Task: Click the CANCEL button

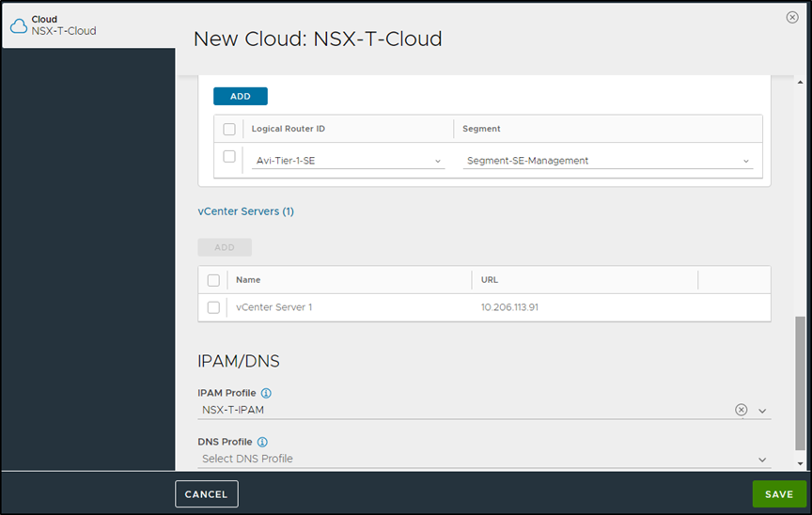Action: pos(207,494)
